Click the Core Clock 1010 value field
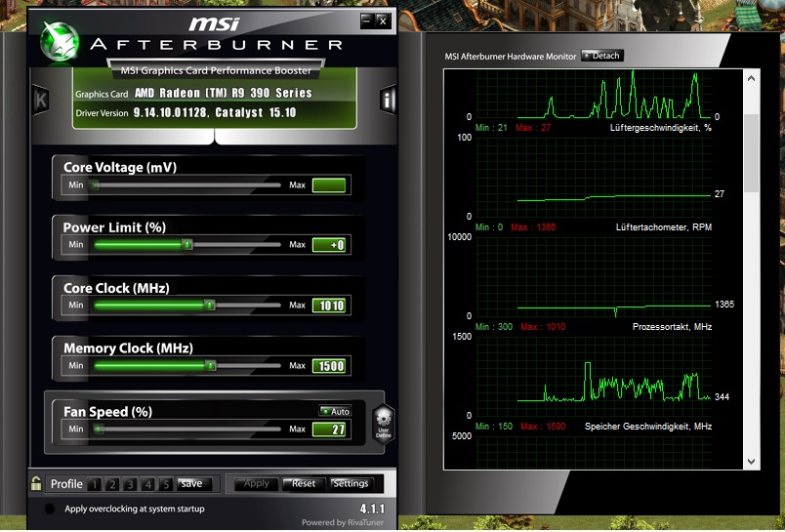 pos(329,306)
